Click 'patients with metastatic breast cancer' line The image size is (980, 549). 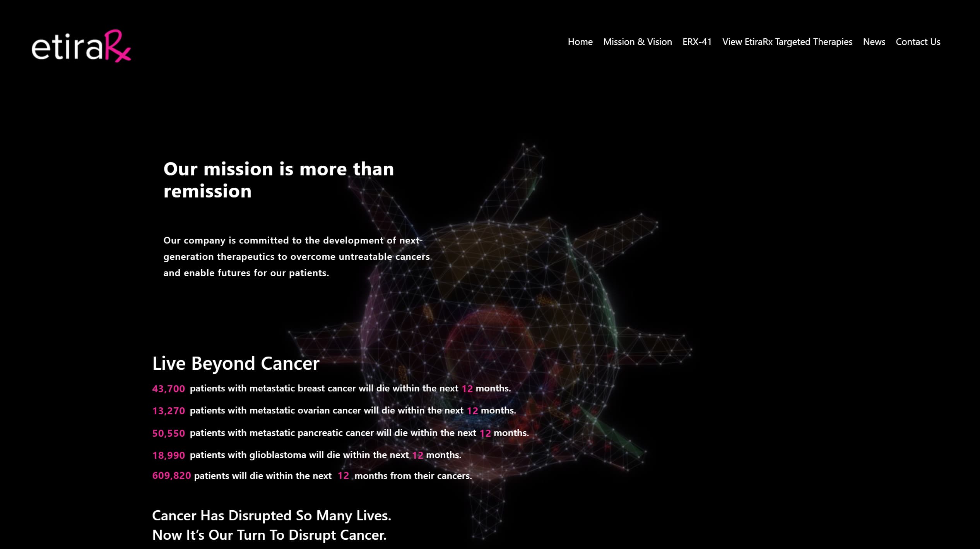click(350, 388)
